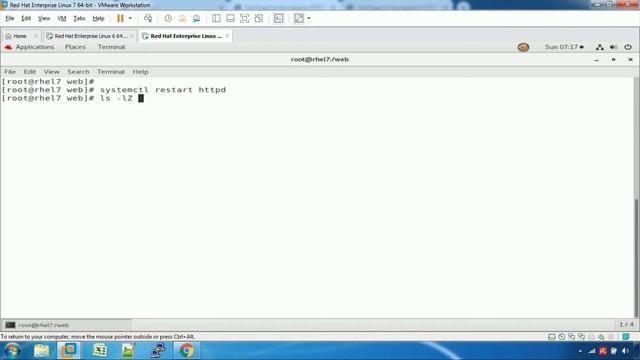The height and width of the screenshot is (360, 640).
Task: Select VMware Workstation taskbar icon
Action: coord(68,351)
